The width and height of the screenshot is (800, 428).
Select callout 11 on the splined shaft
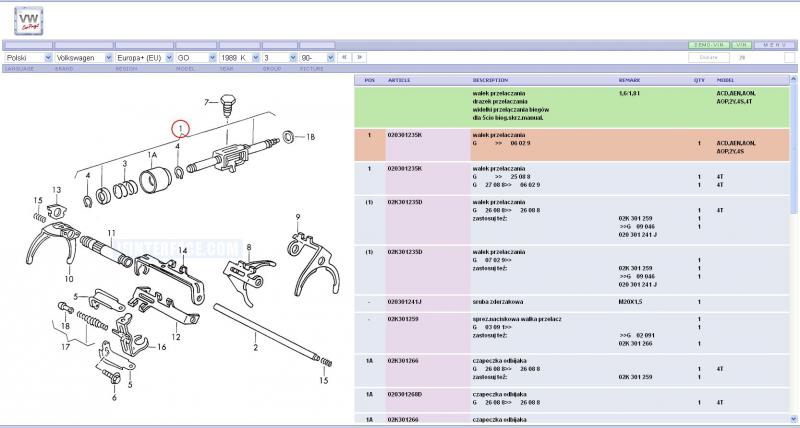(x=112, y=234)
